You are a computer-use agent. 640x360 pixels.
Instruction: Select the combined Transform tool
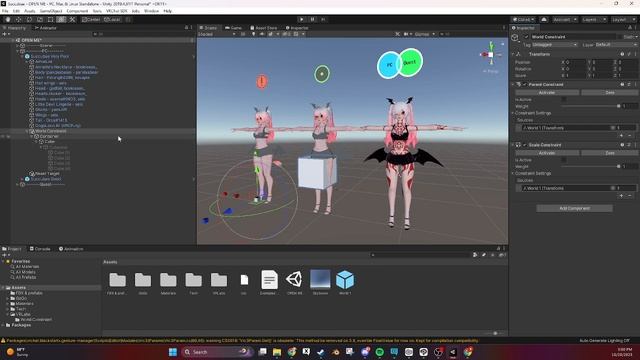(61, 19)
